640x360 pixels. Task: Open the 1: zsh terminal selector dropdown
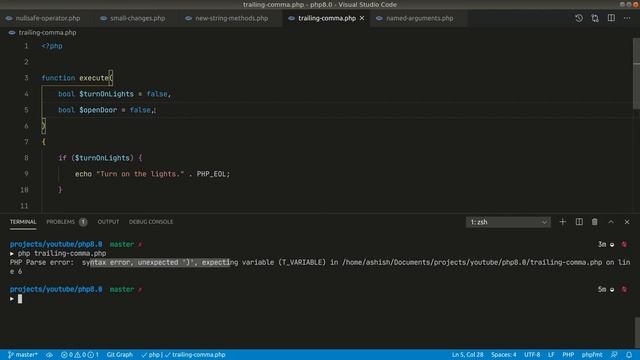[x=508, y=222]
